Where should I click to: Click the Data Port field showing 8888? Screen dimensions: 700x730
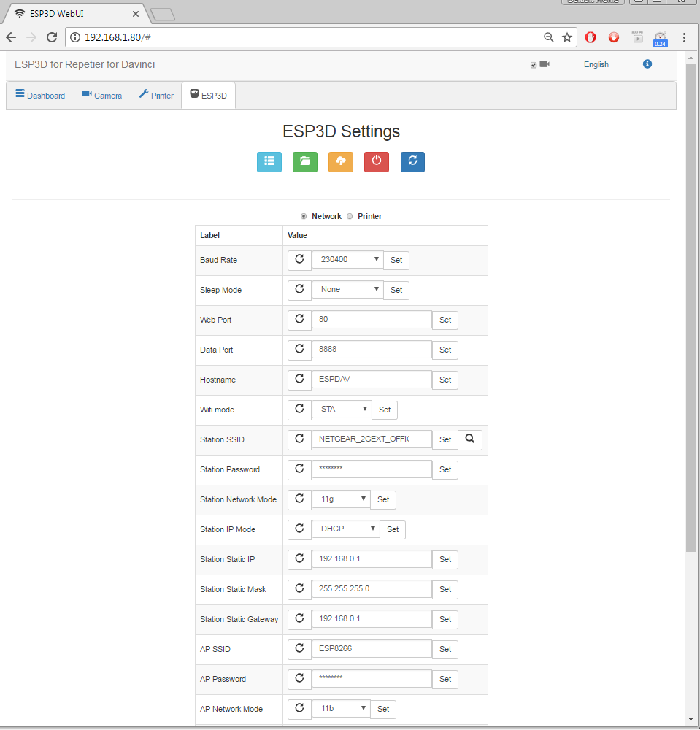pyautogui.click(x=372, y=349)
